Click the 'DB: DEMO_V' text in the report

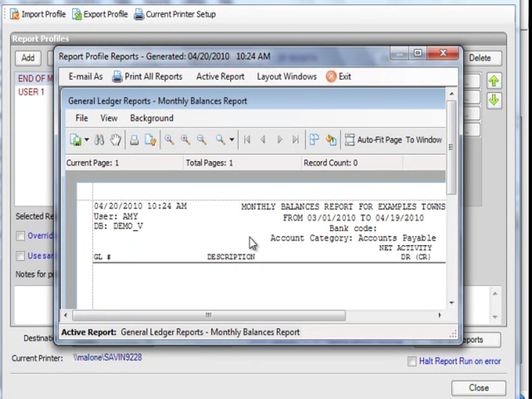click(x=119, y=226)
